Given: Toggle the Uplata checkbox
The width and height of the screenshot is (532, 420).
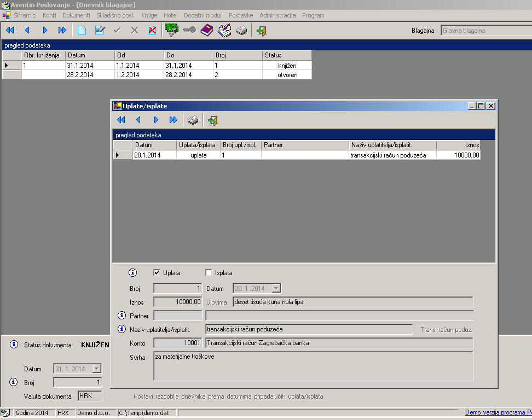Looking at the screenshot, I should [157, 272].
